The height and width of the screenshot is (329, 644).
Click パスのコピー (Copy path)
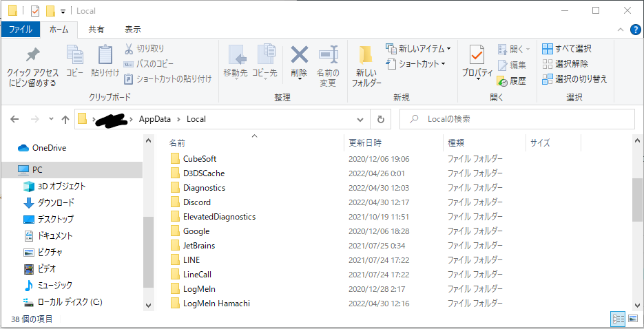click(149, 64)
